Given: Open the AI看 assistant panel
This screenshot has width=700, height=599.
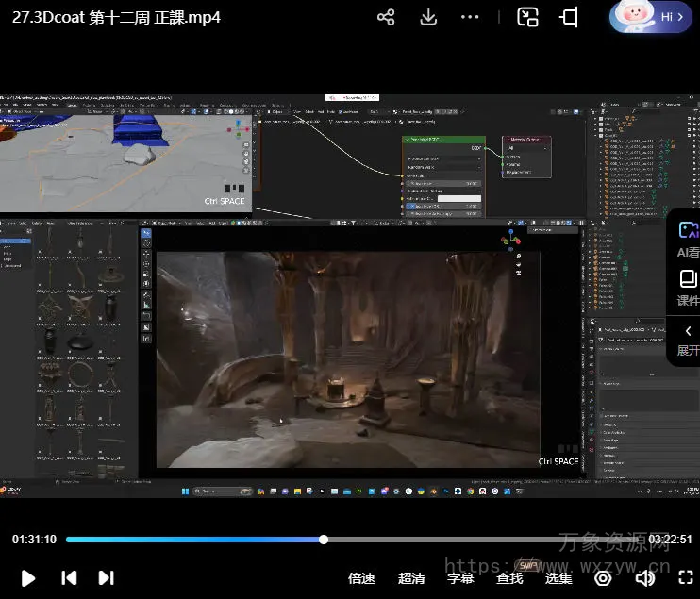Looking at the screenshot, I should coord(688,236).
